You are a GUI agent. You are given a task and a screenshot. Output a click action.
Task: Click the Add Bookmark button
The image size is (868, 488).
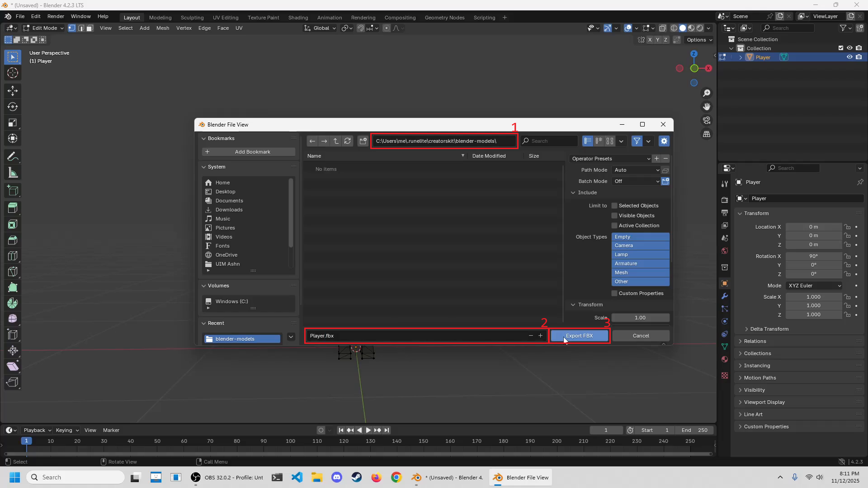(248, 152)
